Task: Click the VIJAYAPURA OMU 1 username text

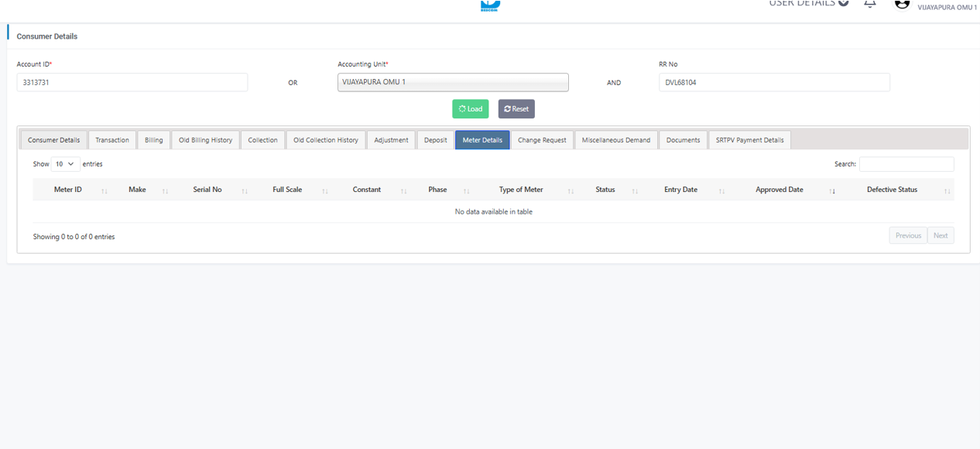Action: click(947, 7)
